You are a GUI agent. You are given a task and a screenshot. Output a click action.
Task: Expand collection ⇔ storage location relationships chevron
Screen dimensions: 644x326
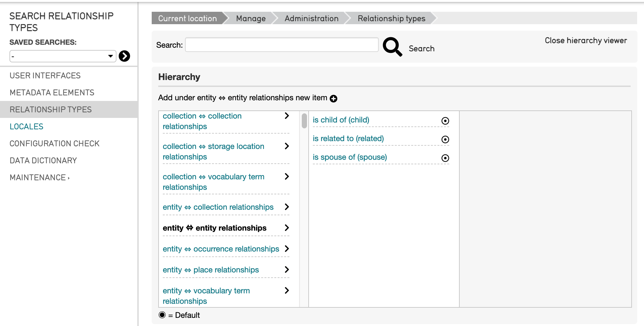click(x=287, y=146)
